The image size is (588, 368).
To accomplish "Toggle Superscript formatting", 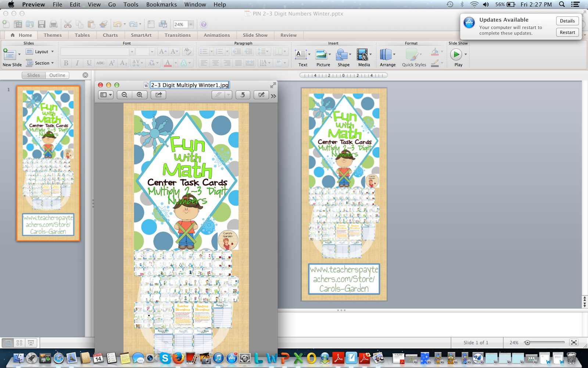I will coord(112,63).
